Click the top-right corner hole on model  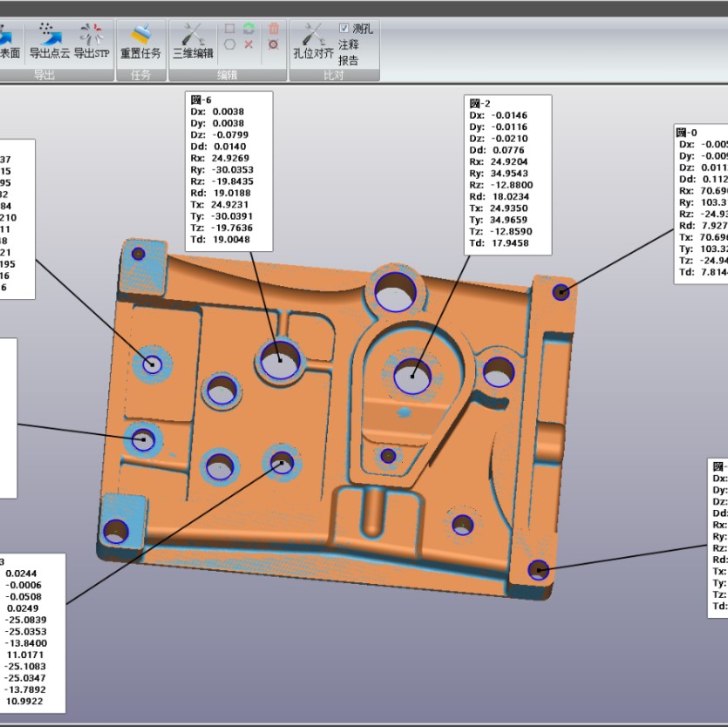click(x=561, y=292)
